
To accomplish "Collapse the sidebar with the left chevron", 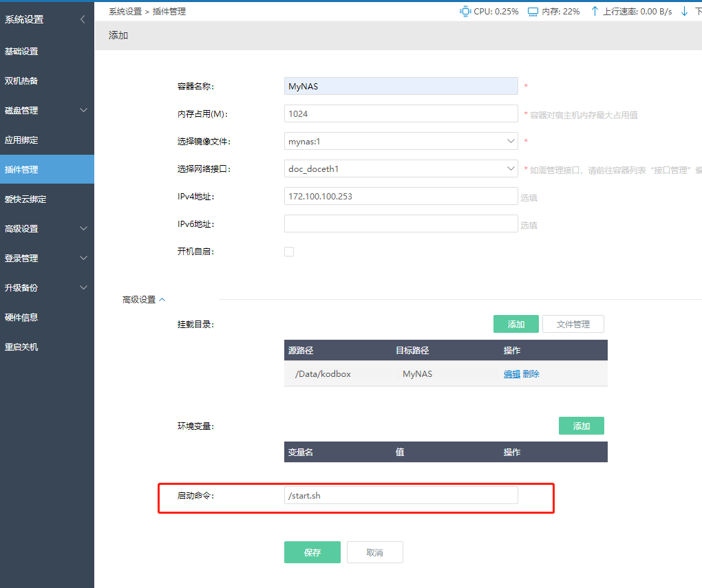I will [x=83, y=19].
